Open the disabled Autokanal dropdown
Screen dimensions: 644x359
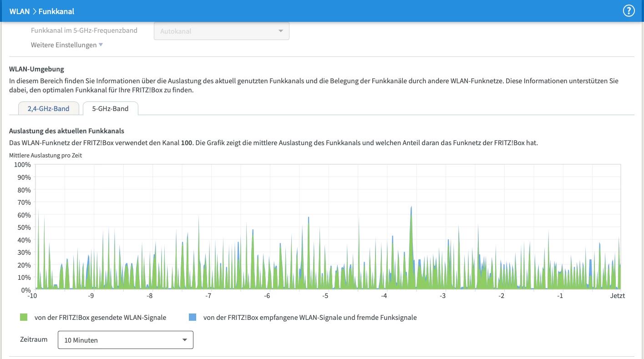tap(222, 31)
